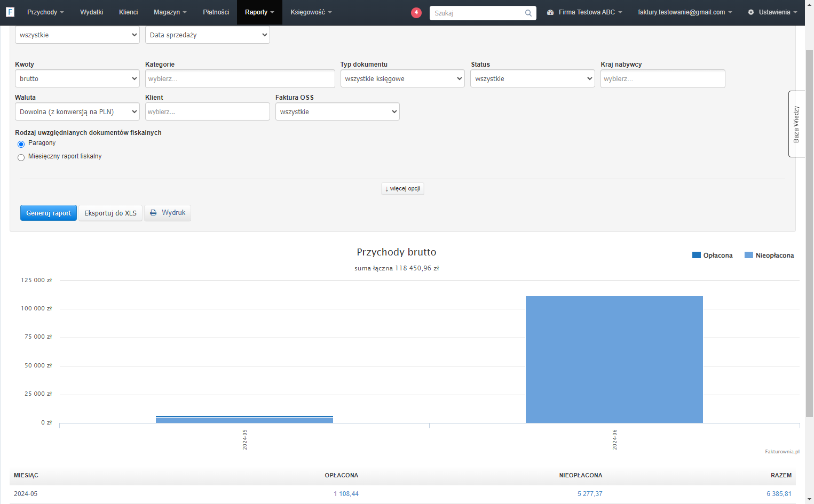The height and width of the screenshot is (504, 814).
Task: Click the Wydruk button
Action: 168,213
